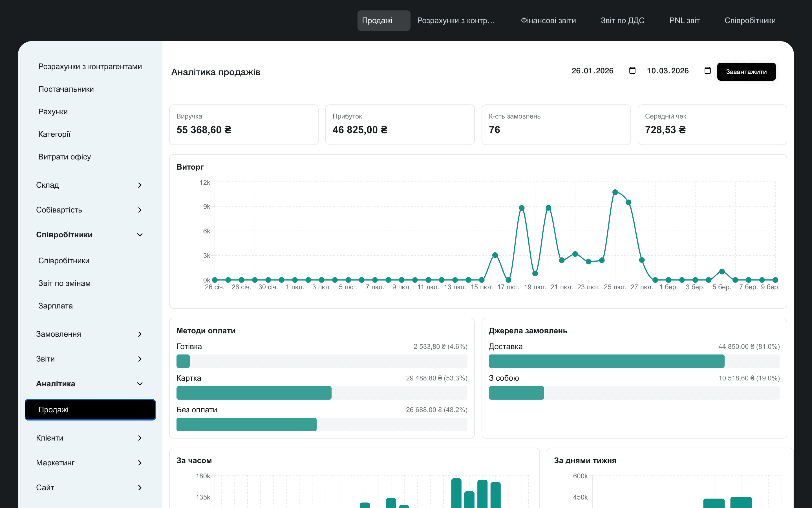Click the Картка payment progress bar

click(x=322, y=393)
